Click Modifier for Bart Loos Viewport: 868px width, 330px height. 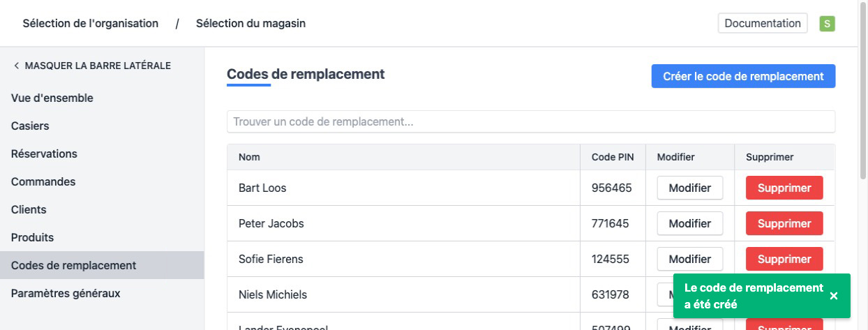tap(689, 188)
